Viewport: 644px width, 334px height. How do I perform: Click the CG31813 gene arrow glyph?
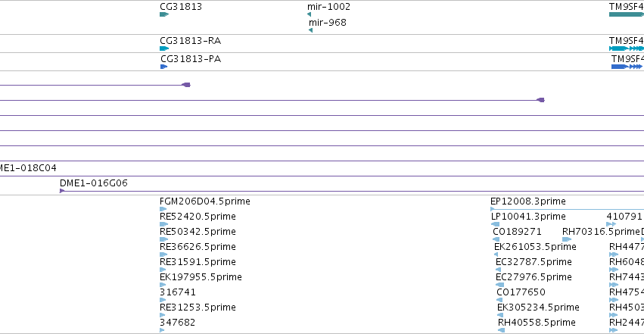tap(164, 14)
